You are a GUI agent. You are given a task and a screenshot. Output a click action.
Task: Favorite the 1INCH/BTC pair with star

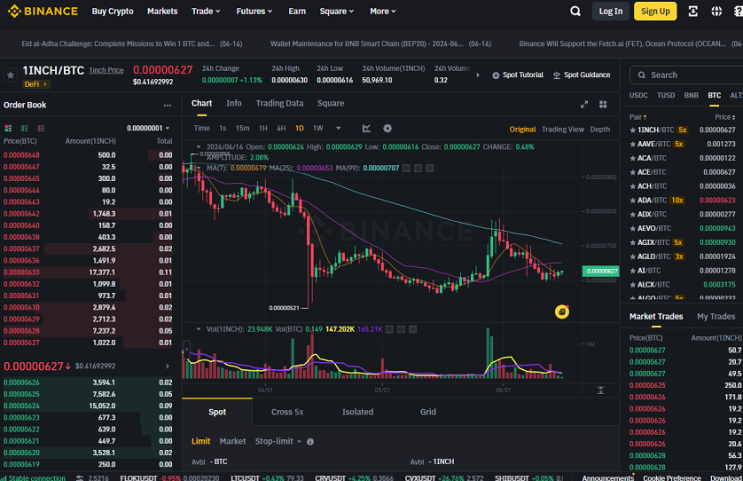[10, 75]
